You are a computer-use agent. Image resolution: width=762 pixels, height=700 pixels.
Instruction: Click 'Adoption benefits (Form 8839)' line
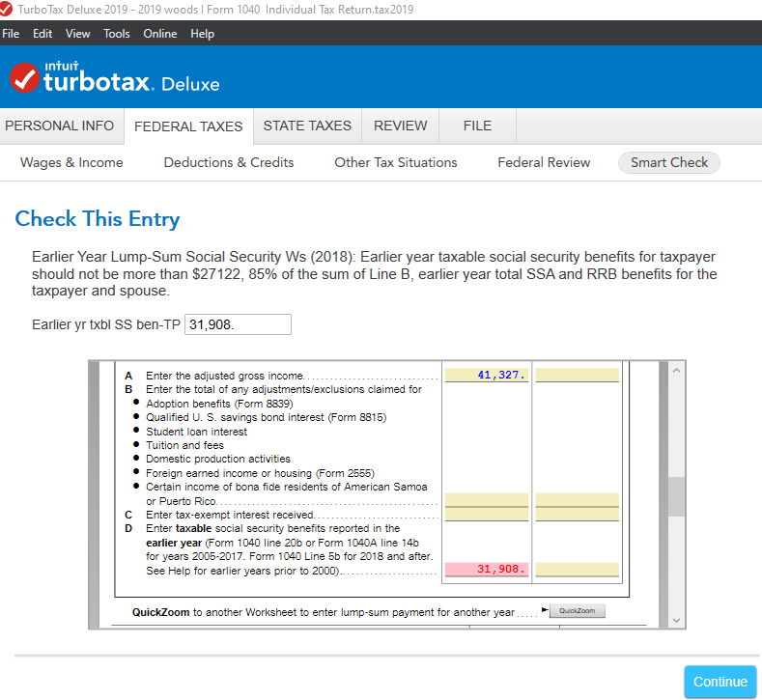point(219,404)
